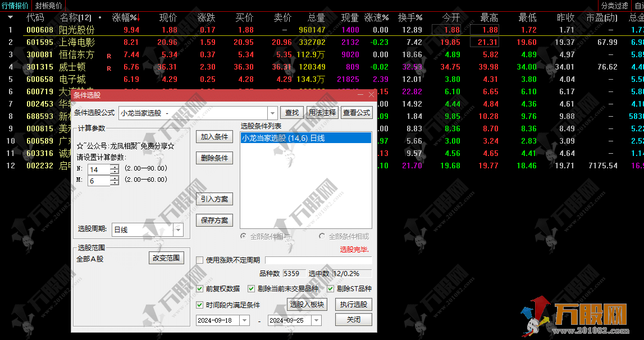Screen dimensions: 644x340
Task: Click the 删除条件 button
Action: pyautogui.click(x=214, y=158)
